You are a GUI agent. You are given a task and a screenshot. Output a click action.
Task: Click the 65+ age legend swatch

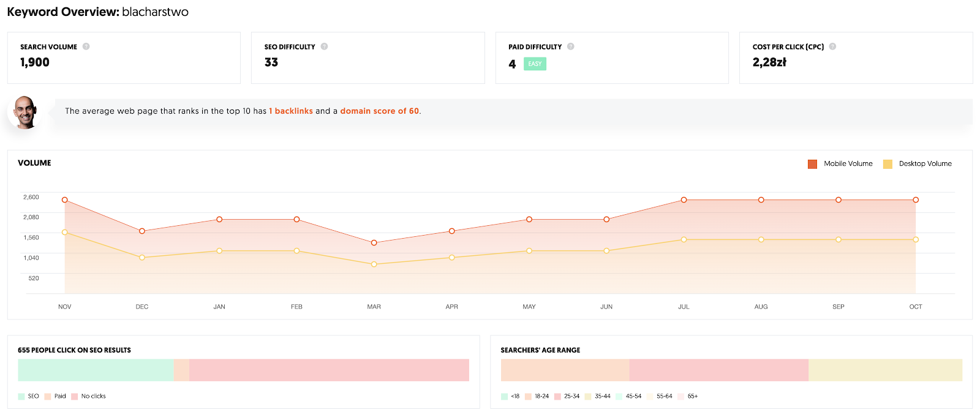(680, 397)
